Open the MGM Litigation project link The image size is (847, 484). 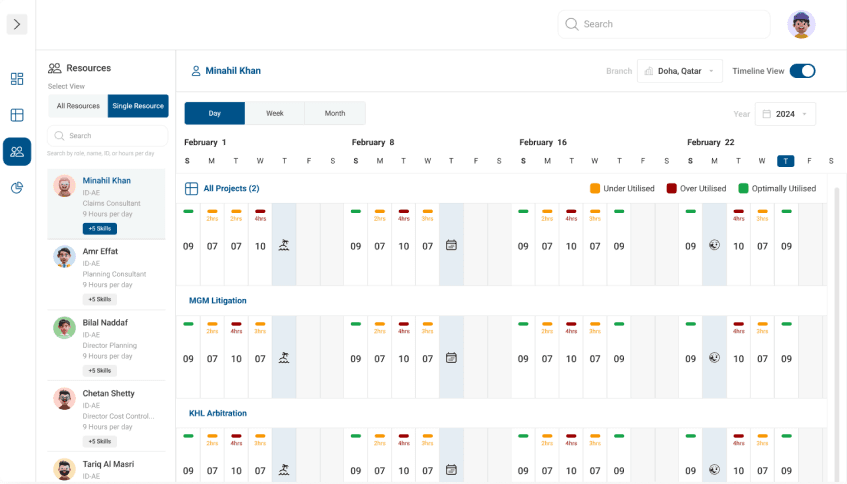point(218,300)
